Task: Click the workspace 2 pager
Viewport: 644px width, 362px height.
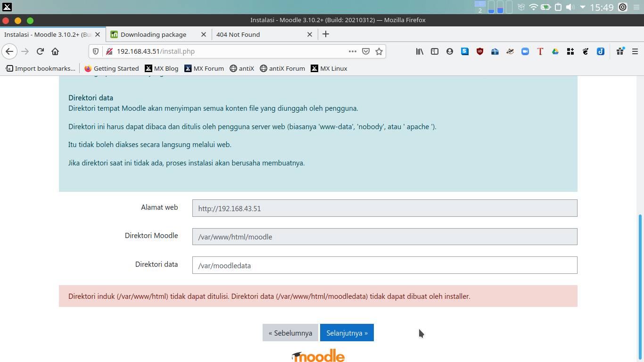Action: (x=480, y=7)
